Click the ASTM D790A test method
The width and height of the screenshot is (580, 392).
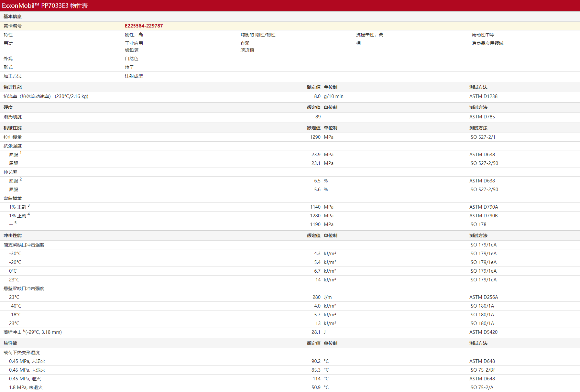[484, 207]
